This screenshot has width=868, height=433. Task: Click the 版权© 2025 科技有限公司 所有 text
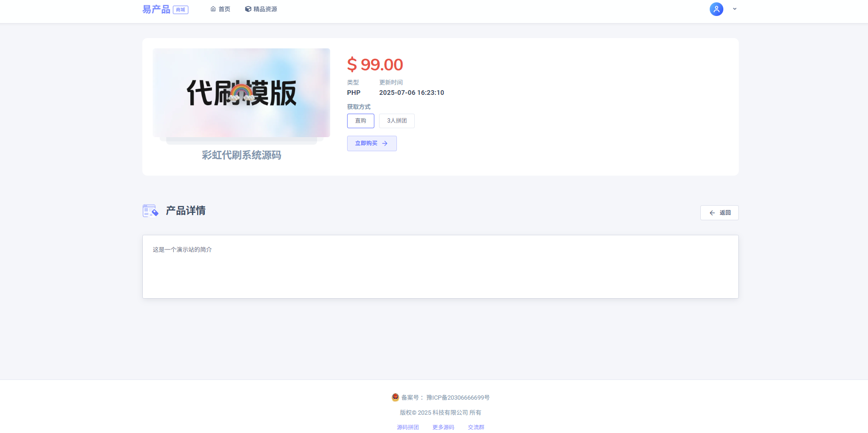coord(441,412)
